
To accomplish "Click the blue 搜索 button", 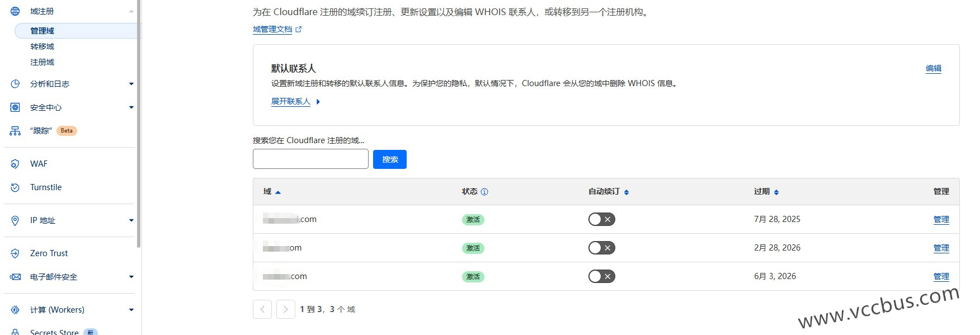I will click(x=390, y=159).
